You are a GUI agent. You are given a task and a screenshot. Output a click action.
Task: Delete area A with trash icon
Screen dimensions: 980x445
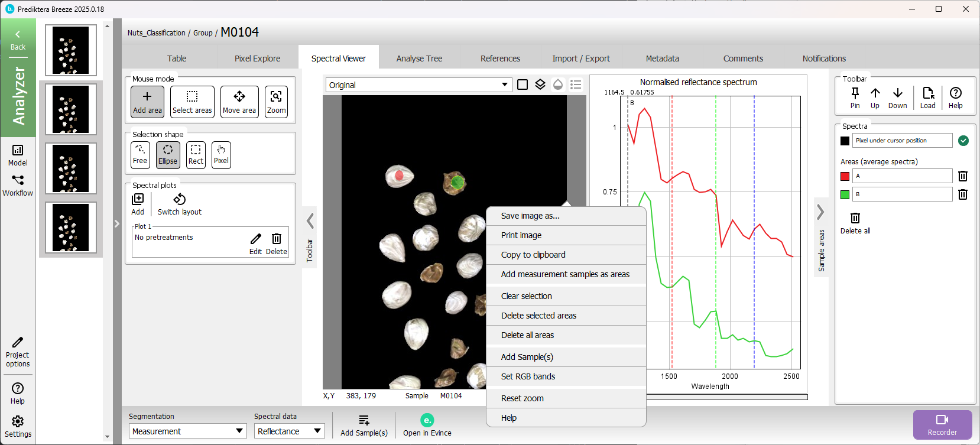pyautogui.click(x=962, y=176)
